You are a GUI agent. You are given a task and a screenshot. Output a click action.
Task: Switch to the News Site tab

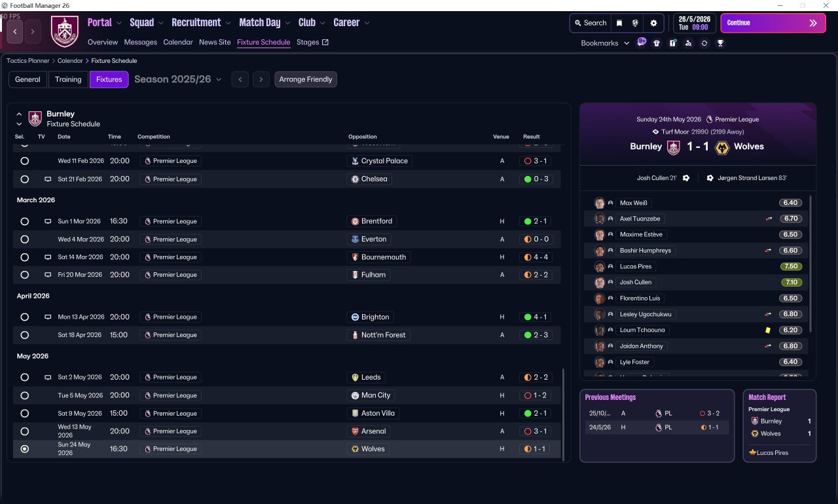[x=215, y=42]
